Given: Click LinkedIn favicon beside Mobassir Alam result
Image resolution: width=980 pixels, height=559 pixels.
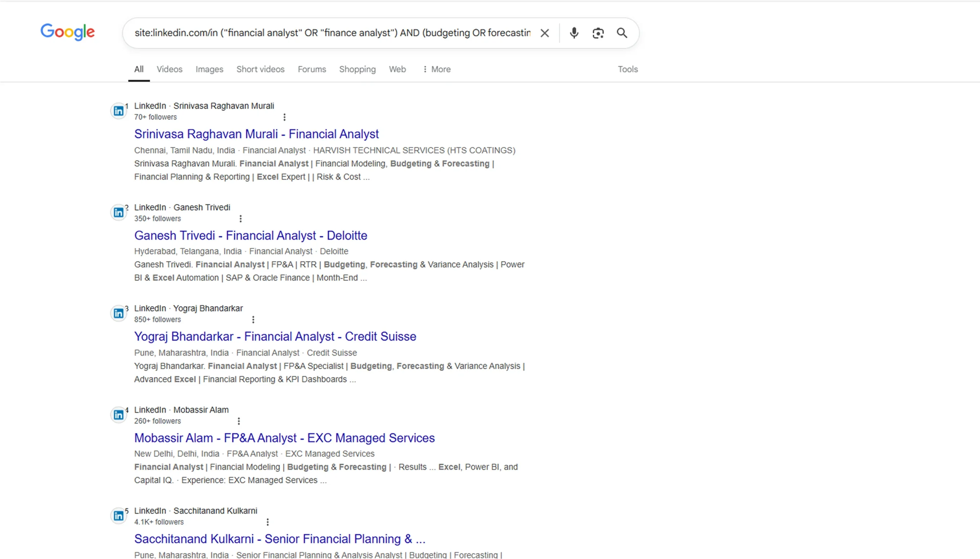Looking at the screenshot, I should [118, 415].
